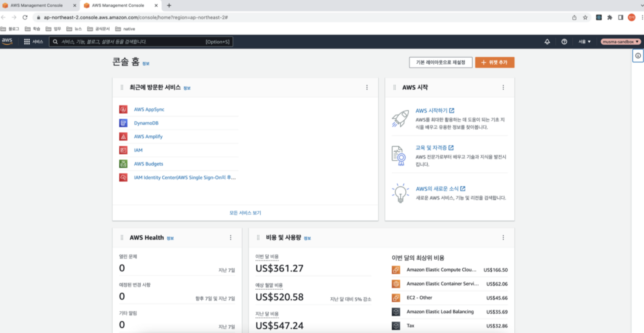Grab the drag handle of AWS Health widget

point(122,237)
